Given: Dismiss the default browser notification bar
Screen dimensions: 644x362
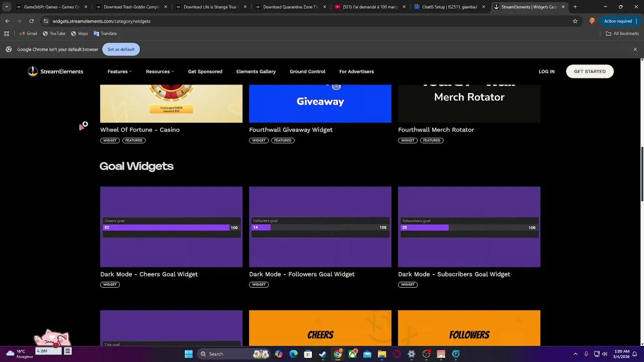Looking at the screenshot, I should [635, 49].
